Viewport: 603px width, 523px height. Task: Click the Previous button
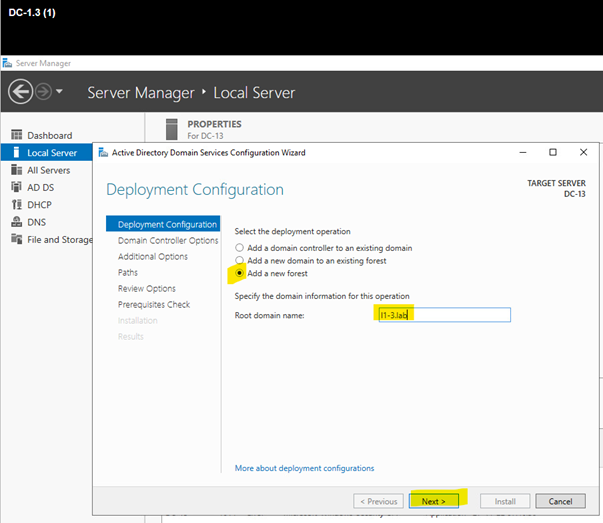pos(378,501)
